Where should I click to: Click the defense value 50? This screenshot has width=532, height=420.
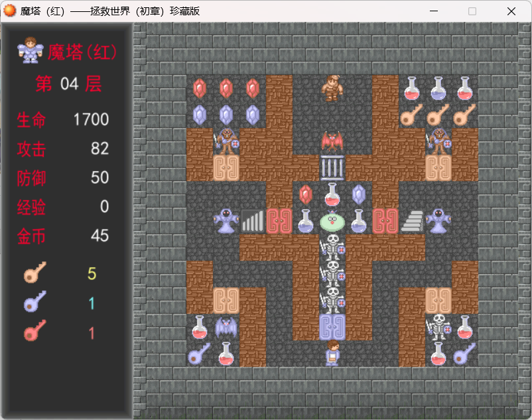[x=100, y=177]
